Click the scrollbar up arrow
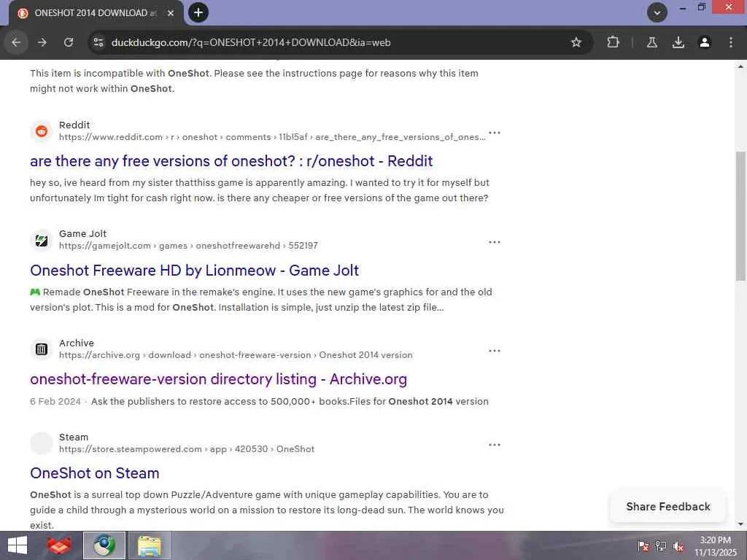Screen dimensions: 747x560 pos(740,66)
